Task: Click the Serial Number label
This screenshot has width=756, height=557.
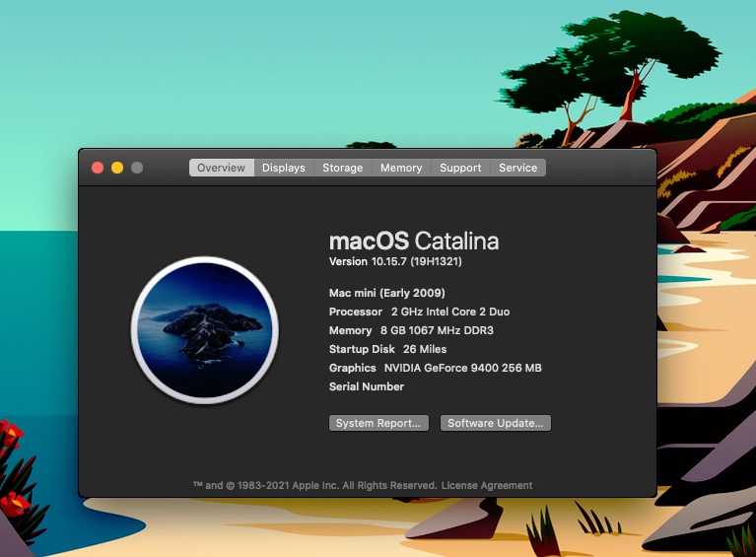Action: point(367,386)
